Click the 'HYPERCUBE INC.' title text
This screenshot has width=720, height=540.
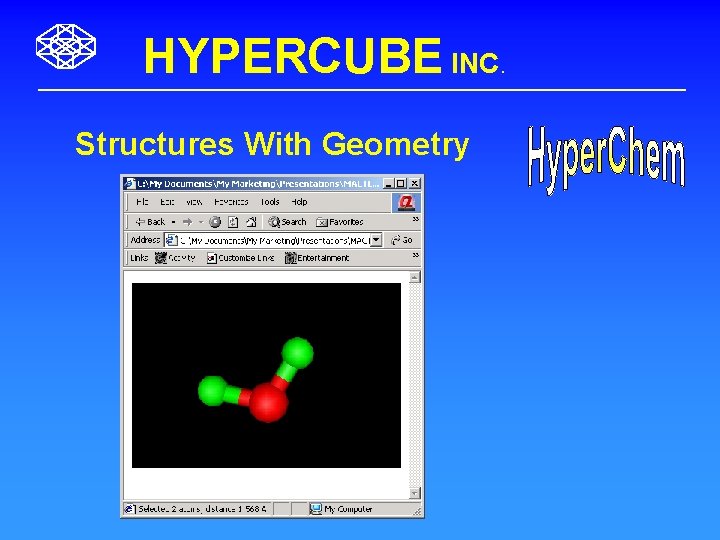coord(324,56)
